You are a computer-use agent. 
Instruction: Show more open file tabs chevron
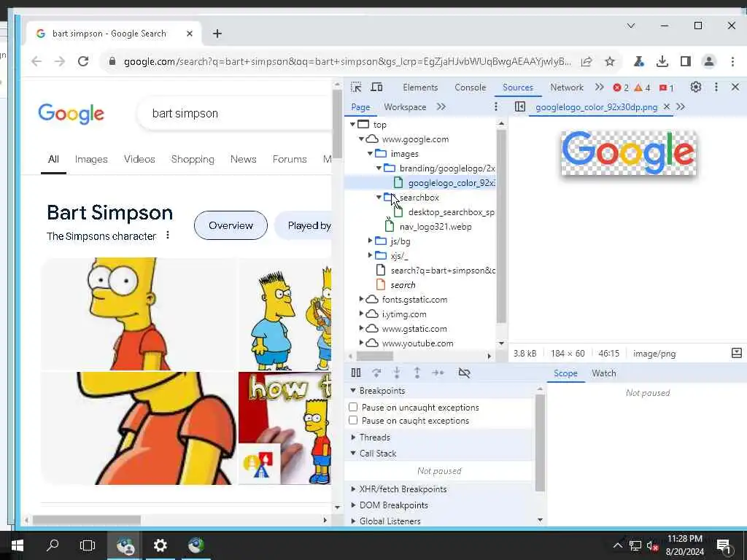[681, 106]
